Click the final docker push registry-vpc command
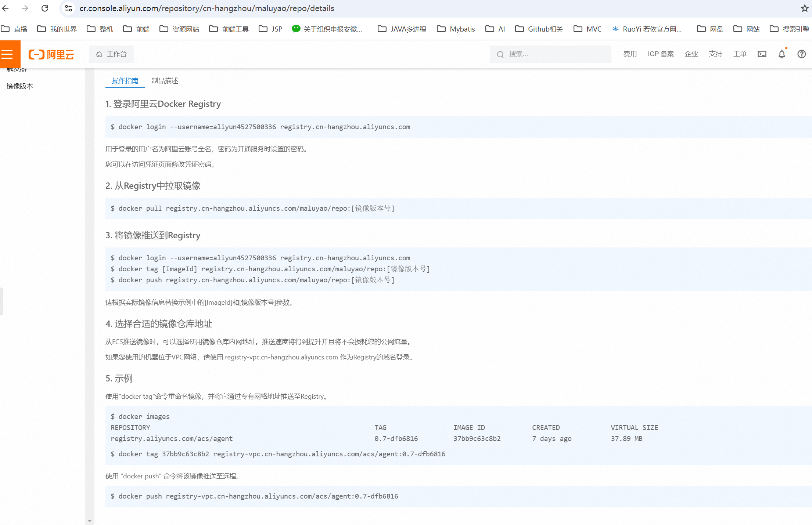The width and height of the screenshot is (812, 525). pyautogui.click(x=254, y=496)
